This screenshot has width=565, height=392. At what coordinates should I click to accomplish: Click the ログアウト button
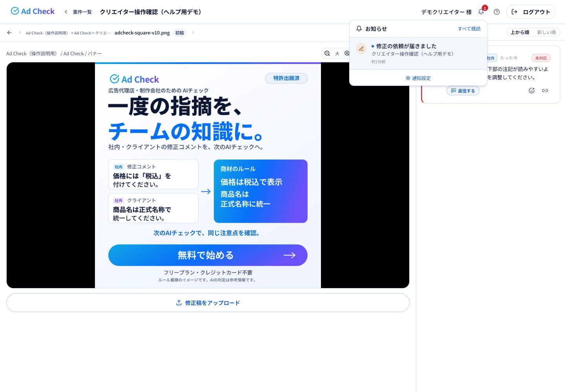click(531, 12)
